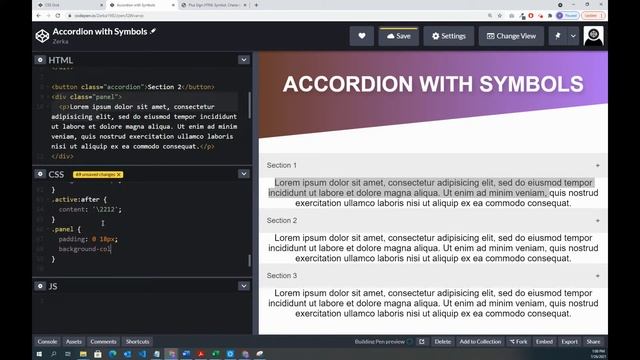Click '.active:after {' CSS line
This screenshot has width=640, height=360.
click(x=79, y=200)
